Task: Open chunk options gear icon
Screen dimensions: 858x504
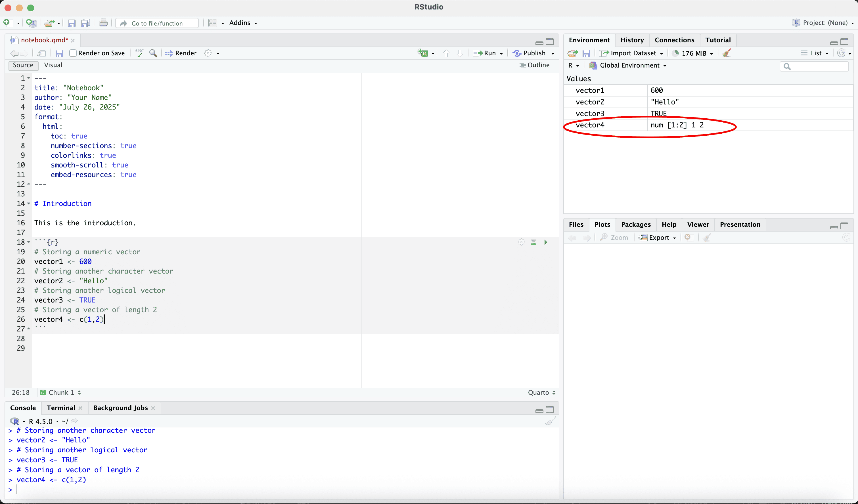Action: pos(521,242)
